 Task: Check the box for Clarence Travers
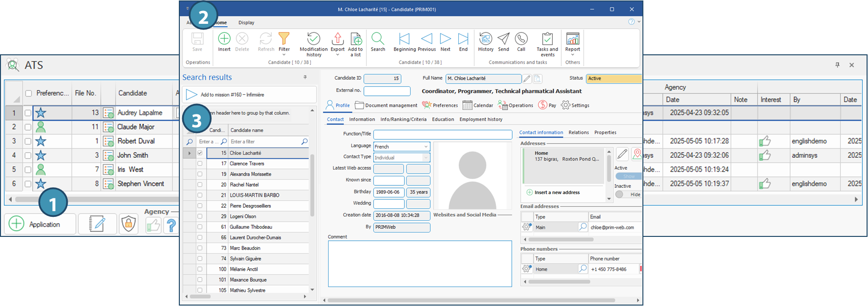pos(200,163)
